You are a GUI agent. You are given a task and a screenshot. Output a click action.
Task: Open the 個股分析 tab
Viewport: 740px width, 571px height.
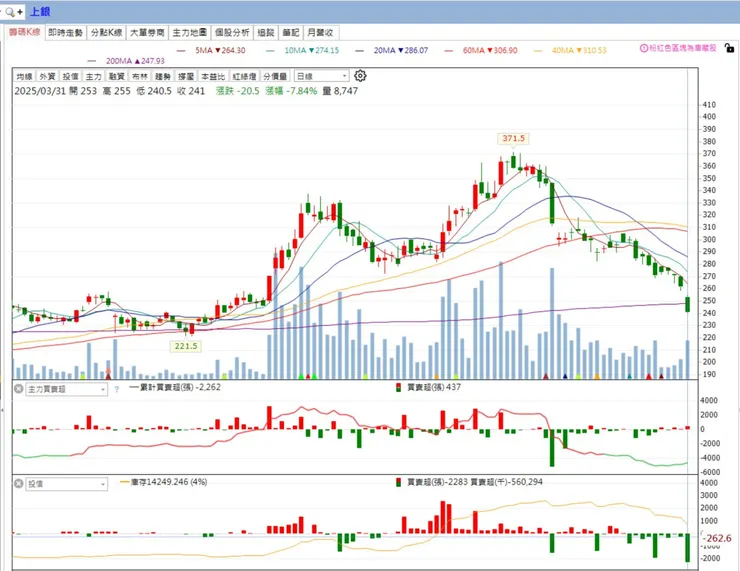tap(232, 33)
